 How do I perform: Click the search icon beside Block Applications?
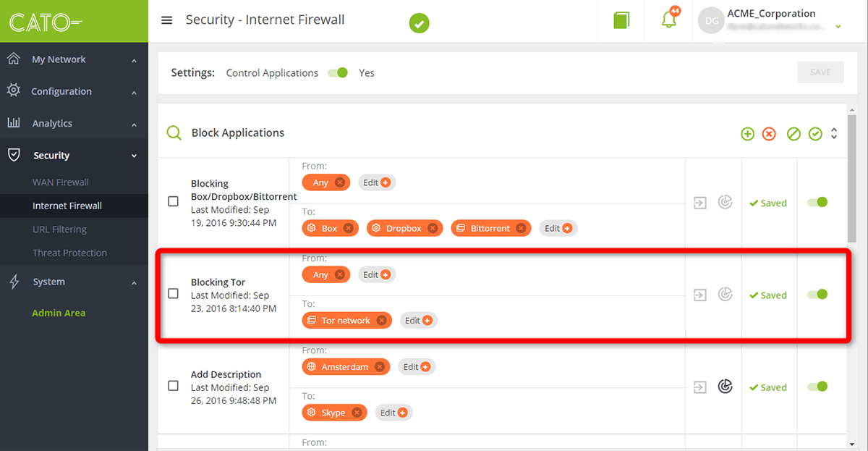(174, 132)
